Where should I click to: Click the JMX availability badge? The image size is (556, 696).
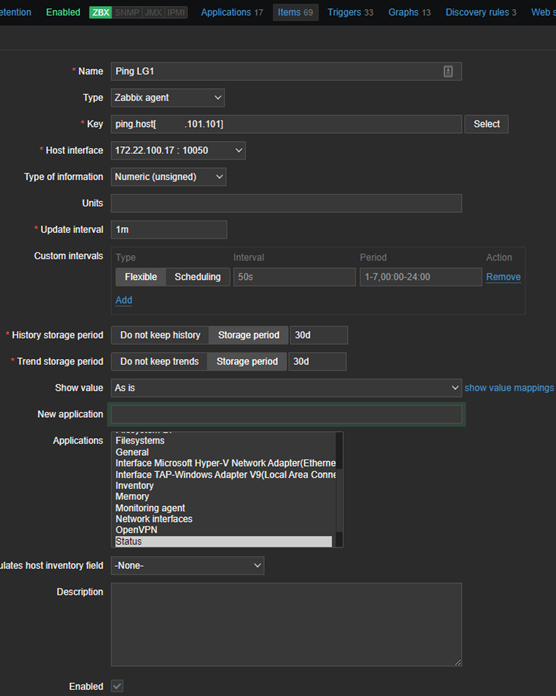click(153, 12)
